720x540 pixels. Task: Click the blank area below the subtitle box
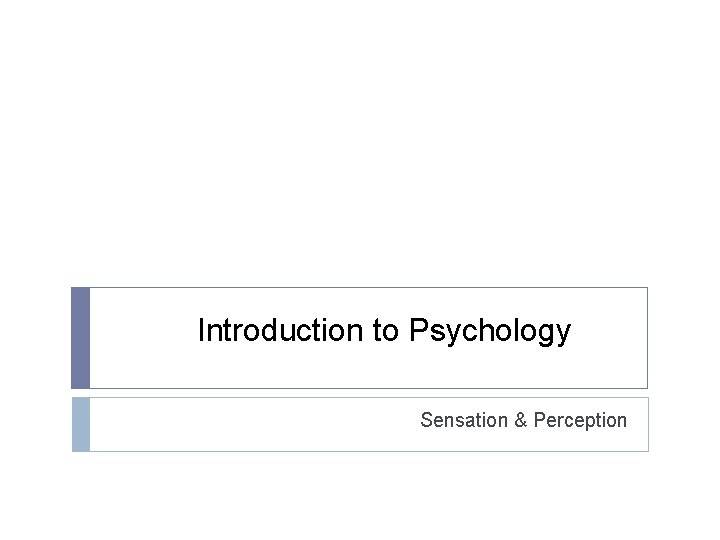click(x=360, y=496)
